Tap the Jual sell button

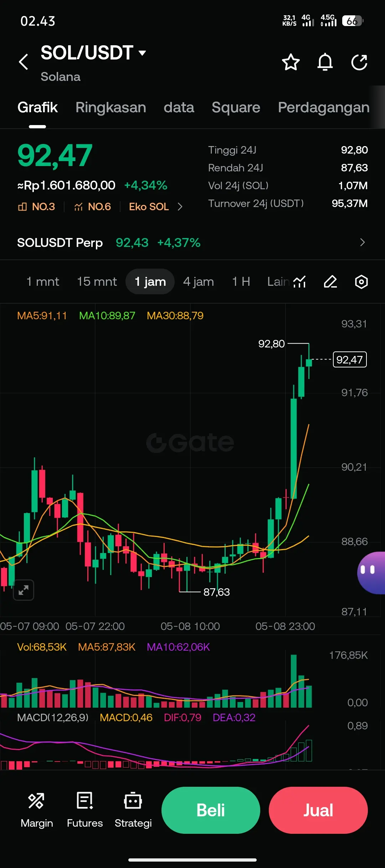pos(318,810)
